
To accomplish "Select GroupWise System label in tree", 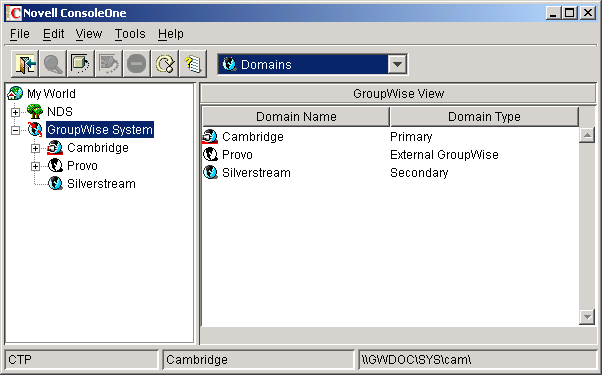I will click(100, 130).
